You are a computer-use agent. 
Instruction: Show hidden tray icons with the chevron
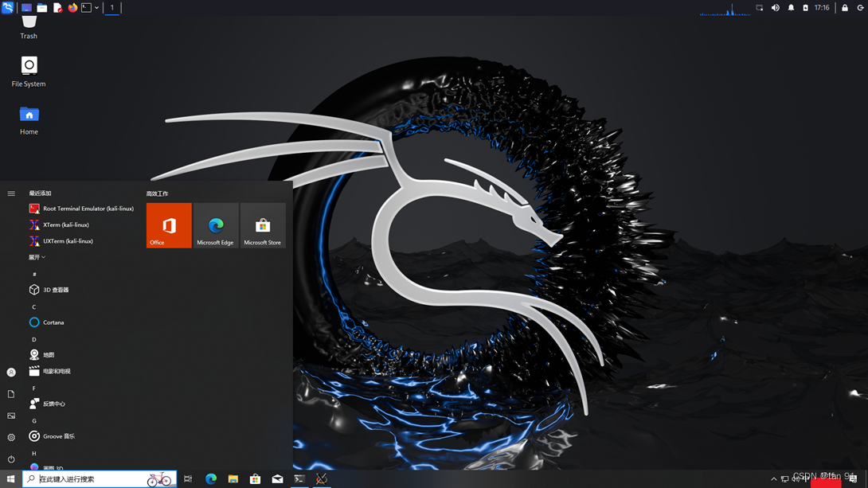click(x=774, y=479)
